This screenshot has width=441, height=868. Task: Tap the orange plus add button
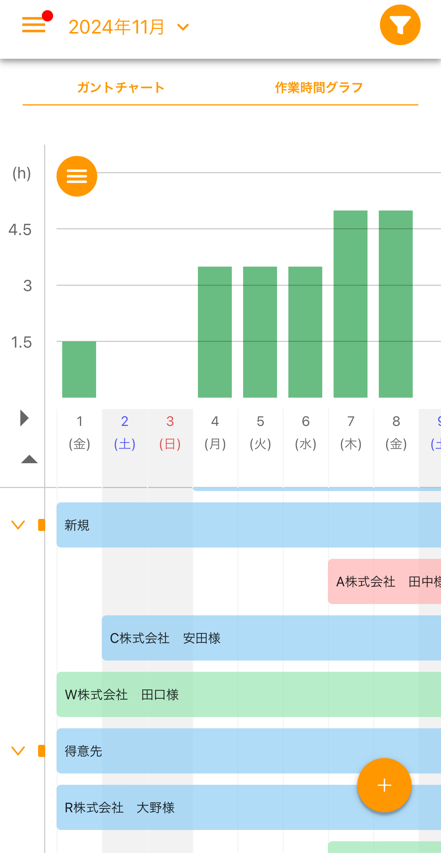pyautogui.click(x=384, y=785)
